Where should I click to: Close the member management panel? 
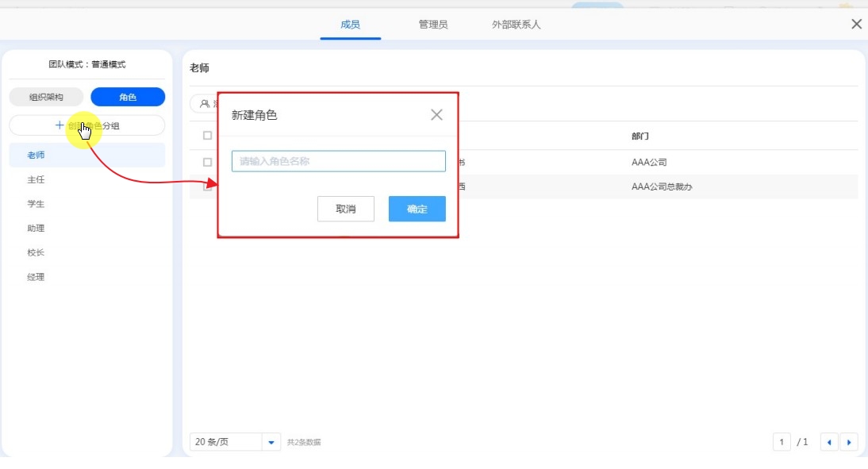pos(856,24)
